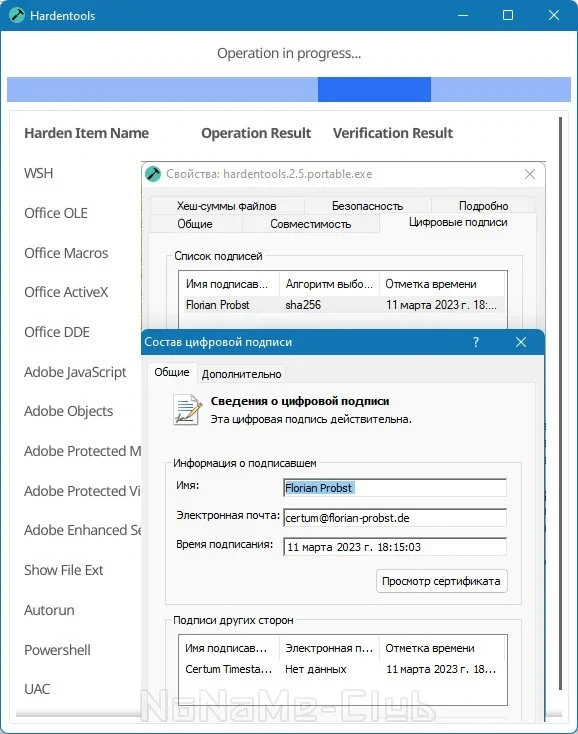The height and width of the screenshot is (734, 578).
Task: Click the Время подписания field
Action: 395,547
